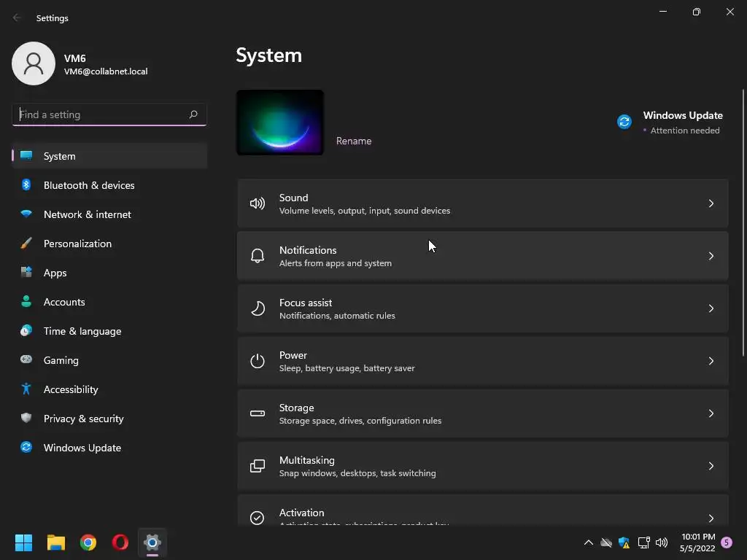Expand the Power row chevron
The height and width of the screenshot is (560, 747).
pyautogui.click(x=711, y=361)
